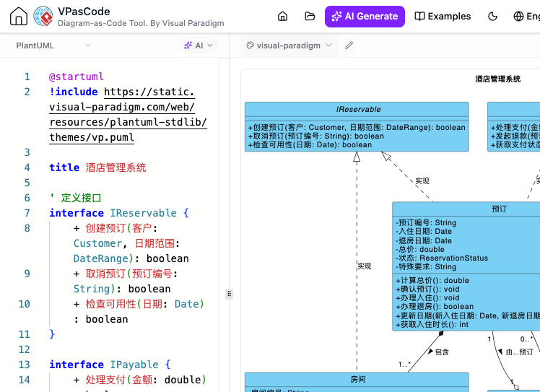540x392 pixels.
Task: Select the 预订 class header in diagram
Action: (466, 209)
